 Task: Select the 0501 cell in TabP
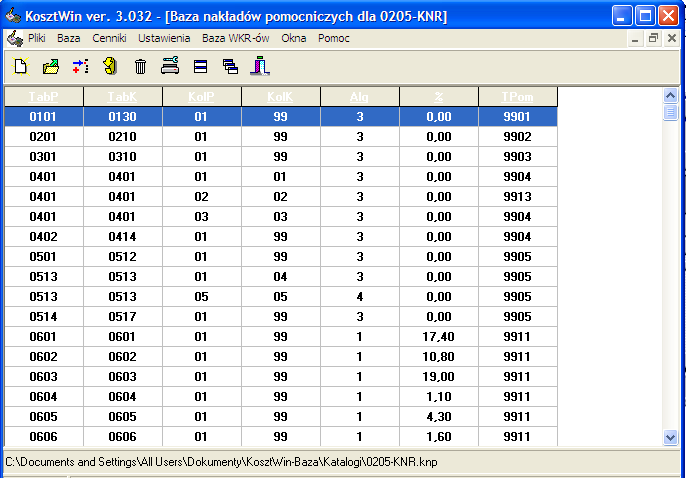[44, 257]
